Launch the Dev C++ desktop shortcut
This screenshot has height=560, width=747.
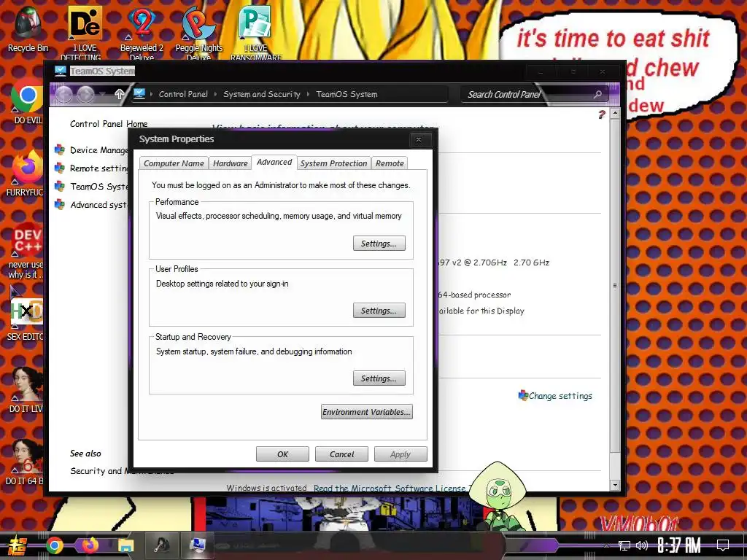(x=27, y=250)
